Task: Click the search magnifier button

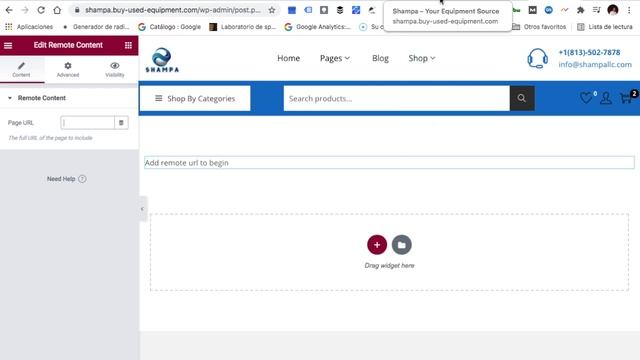Action: tap(522, 98)
